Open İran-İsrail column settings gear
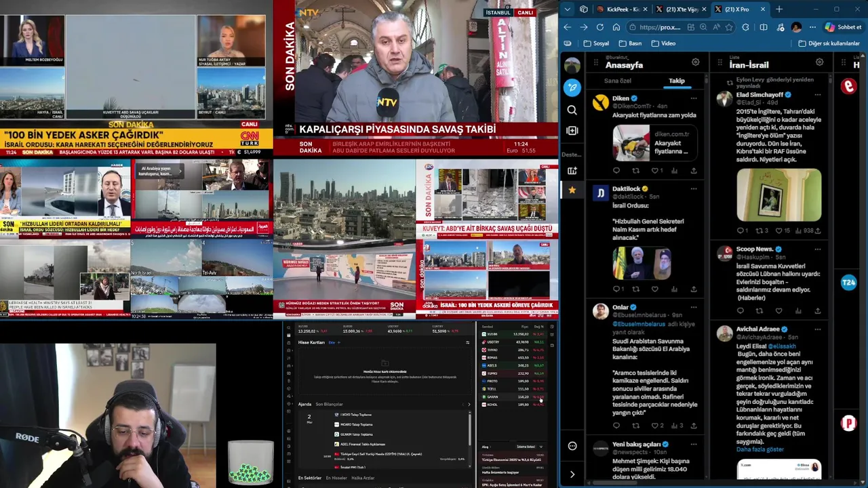 coord(819,62)
